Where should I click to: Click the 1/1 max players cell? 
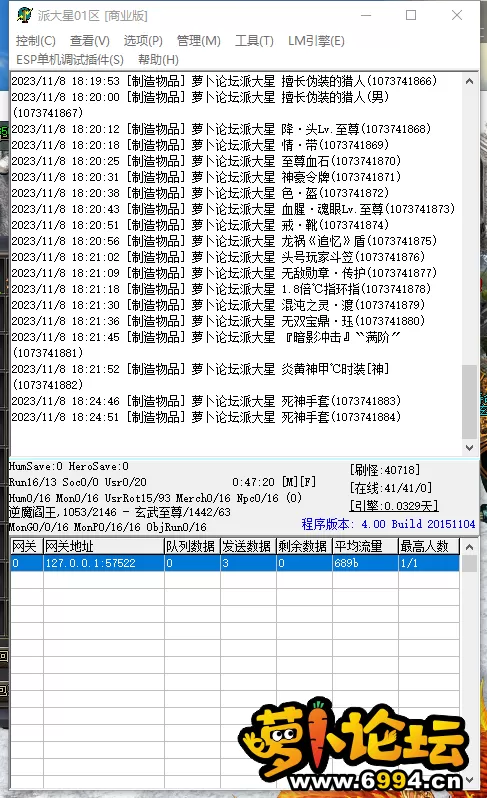click(x=429, y=563)
